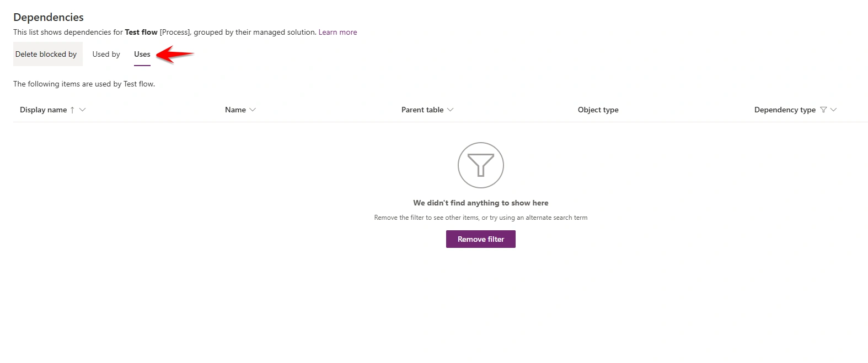Expand the Display name column chevron
Image resolution: width=868 pixels, height=363 pixels.
point(83,110)
